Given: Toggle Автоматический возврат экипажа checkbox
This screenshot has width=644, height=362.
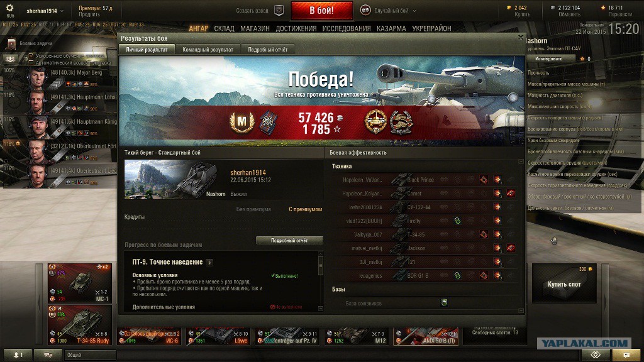Looking at the screenshot, I should [31, 62].
